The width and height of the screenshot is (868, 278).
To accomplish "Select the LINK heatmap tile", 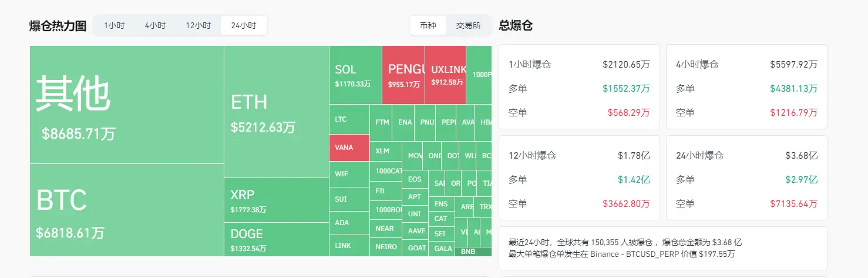I will [349, 246].
